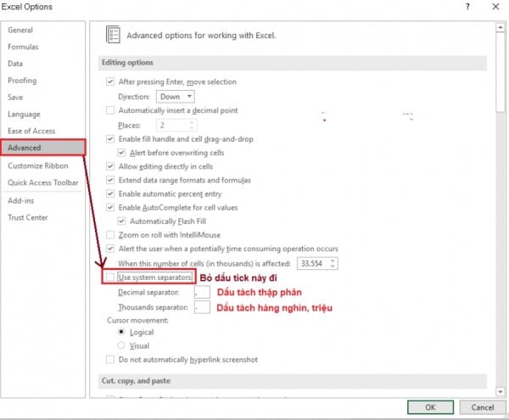The width and height of the screenshot is (509, 420).
Task: Select Logical cursor movement
Action: 121,332
